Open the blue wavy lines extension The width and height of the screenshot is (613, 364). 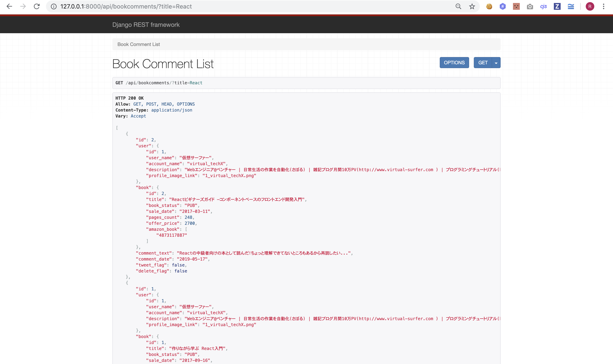[571, 6]
